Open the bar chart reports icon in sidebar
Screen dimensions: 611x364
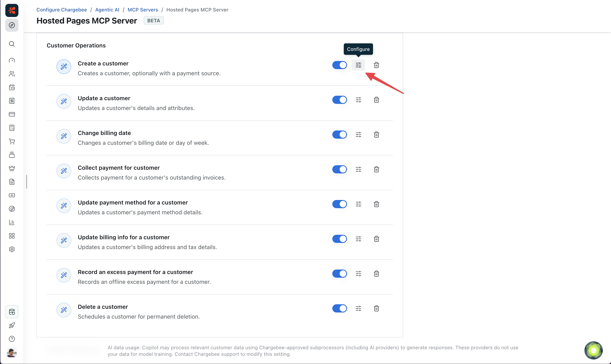(12, 222)
